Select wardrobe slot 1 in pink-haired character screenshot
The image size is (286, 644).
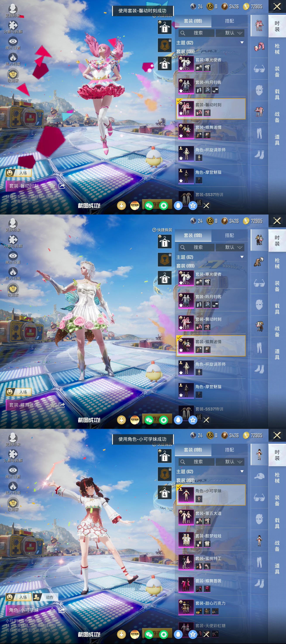(x=165, y=27)
